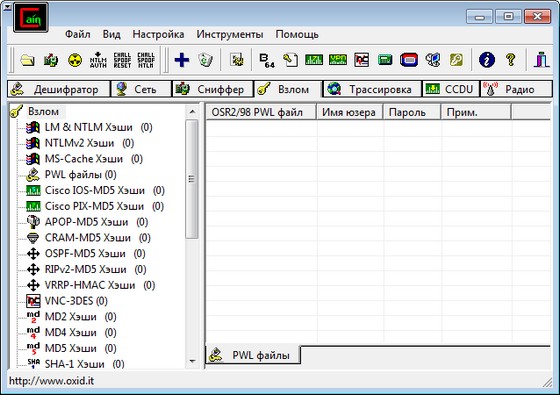560x395 pixels.
Task: Click the recycle bin remove icon
Action: coord(205,60)
